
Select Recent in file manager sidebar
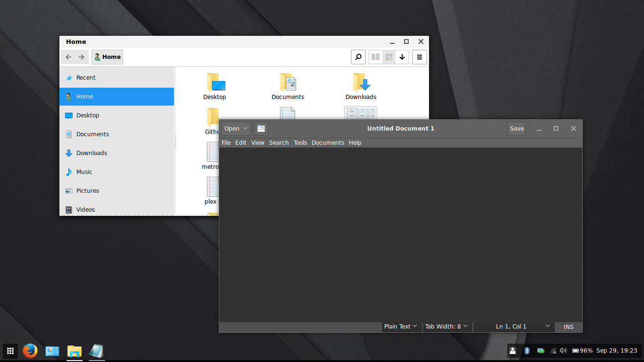pos(117,78)
